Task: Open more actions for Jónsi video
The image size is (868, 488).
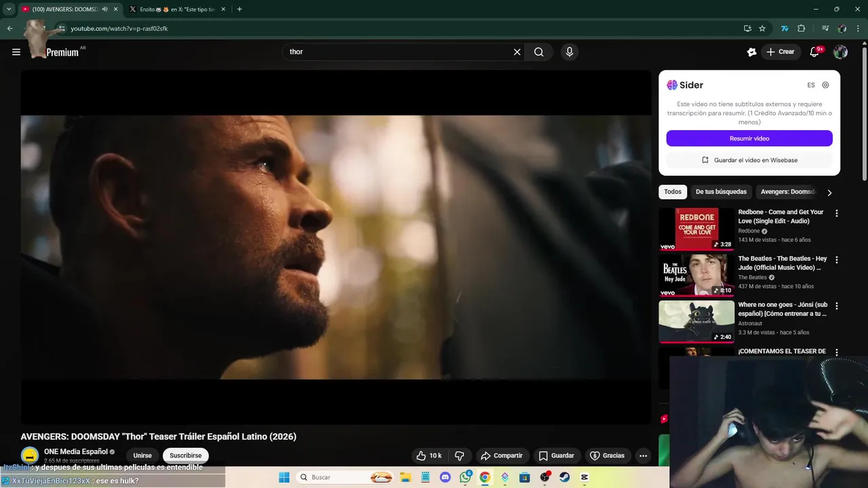Action: coord(836,306)
